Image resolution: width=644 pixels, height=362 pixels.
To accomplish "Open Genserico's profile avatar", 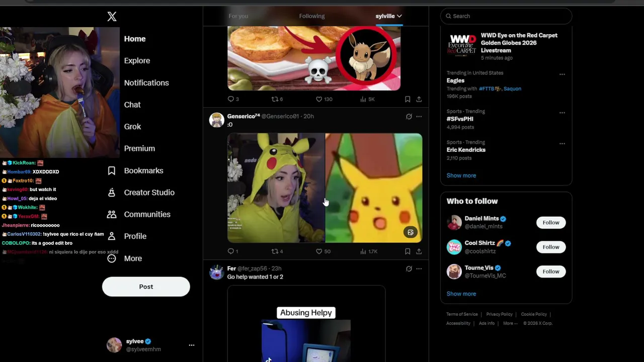I will coord(216,120).
